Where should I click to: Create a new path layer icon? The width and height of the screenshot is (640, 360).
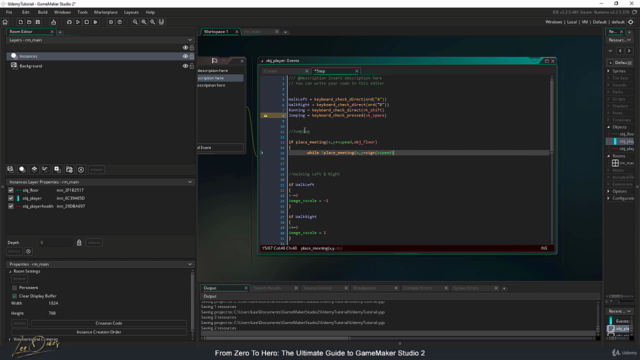click(46, 169)
